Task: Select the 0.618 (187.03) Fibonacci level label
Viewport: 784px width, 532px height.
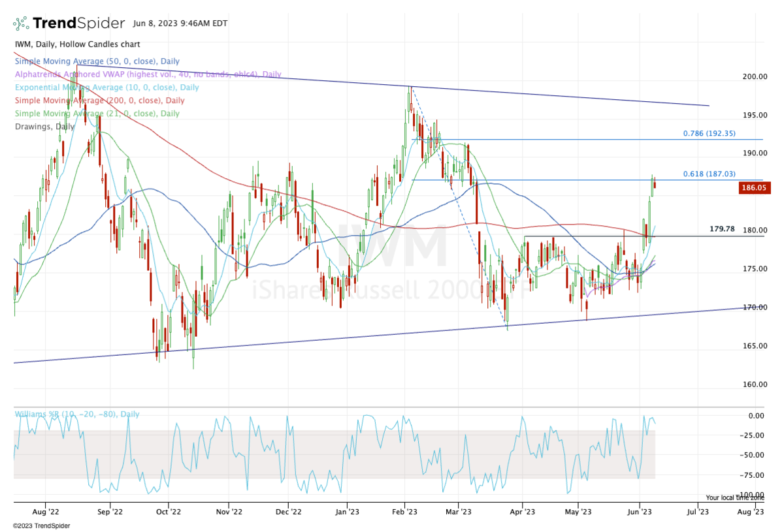Action: click(x=709, y=174)
